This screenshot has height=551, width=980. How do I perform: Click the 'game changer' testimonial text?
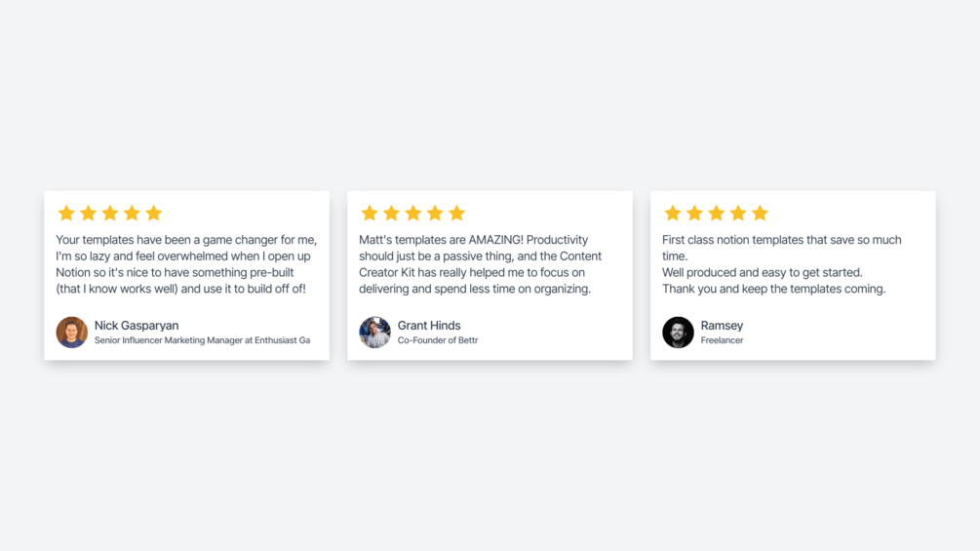185,264
